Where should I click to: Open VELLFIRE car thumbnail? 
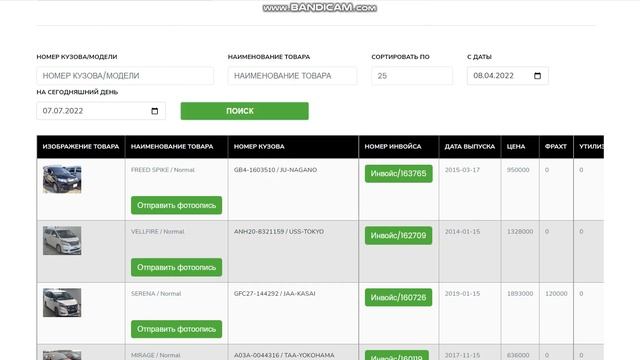[62, 241]
